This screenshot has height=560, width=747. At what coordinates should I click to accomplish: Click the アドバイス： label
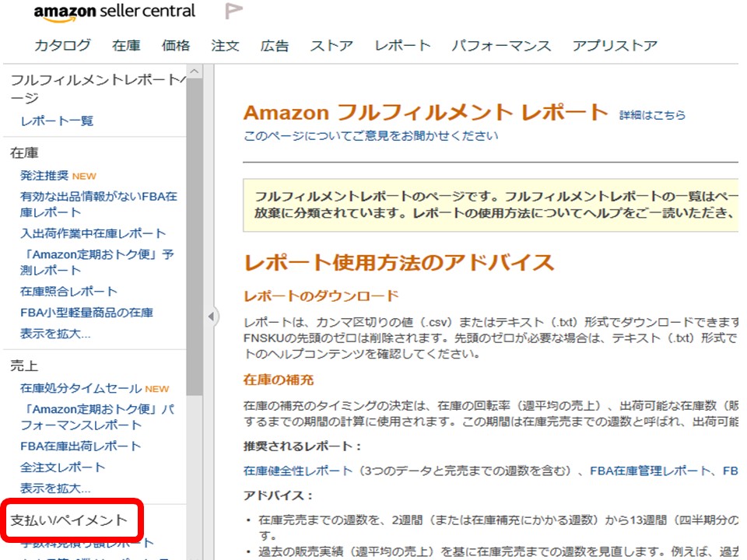tap(279, 495)
